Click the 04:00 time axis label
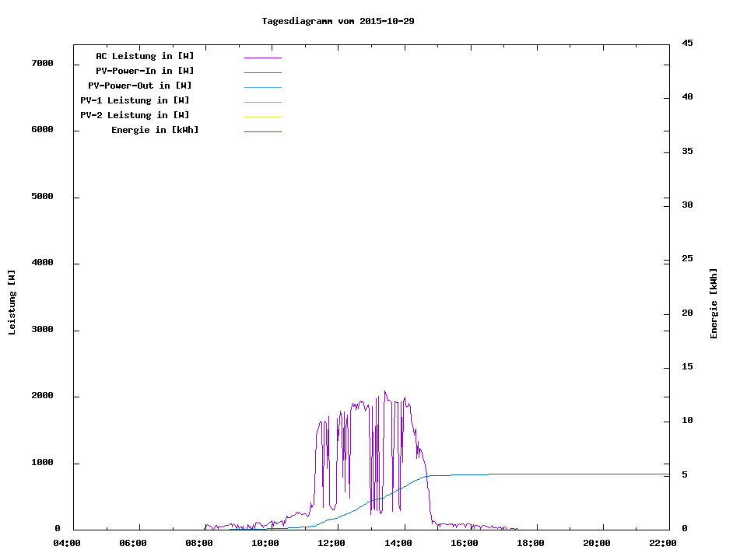The height and width of the screenshot is (560, 747). tap(68, 543)
